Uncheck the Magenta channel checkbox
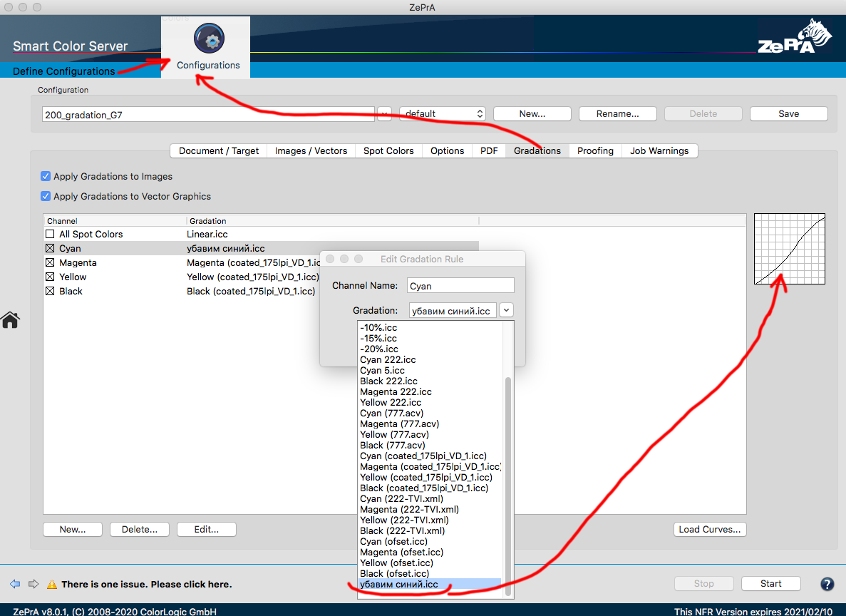The width and height of the screenshot is (846, 616). point(50,262)
